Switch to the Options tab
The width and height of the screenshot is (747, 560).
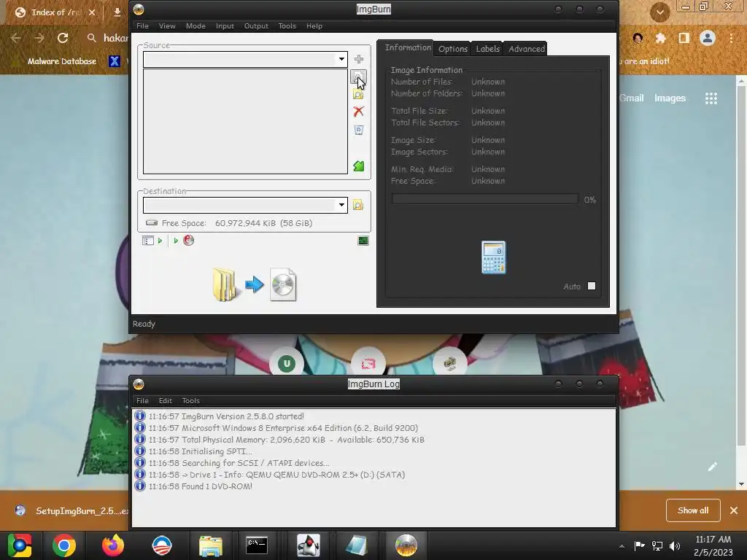click(452, 49)
